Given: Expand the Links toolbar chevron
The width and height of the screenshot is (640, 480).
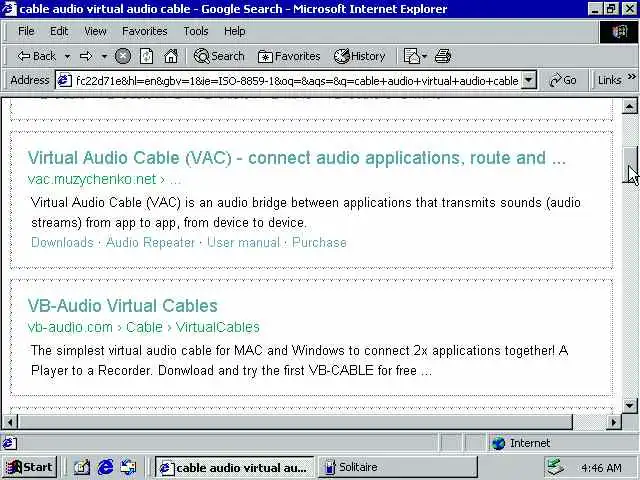Looking at the screenshot, I should click(x=632, y=77).
